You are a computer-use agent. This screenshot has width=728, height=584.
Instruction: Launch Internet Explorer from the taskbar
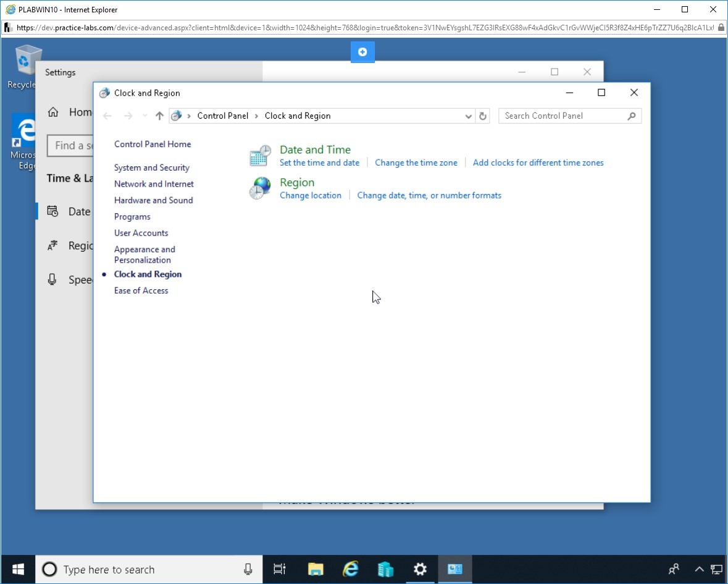coord(351,569)
